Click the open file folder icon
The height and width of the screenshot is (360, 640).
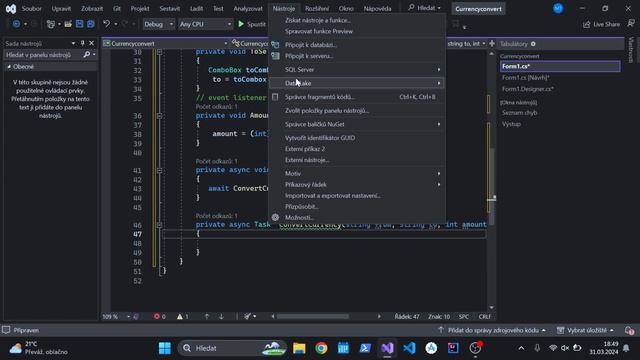point(68,24)
